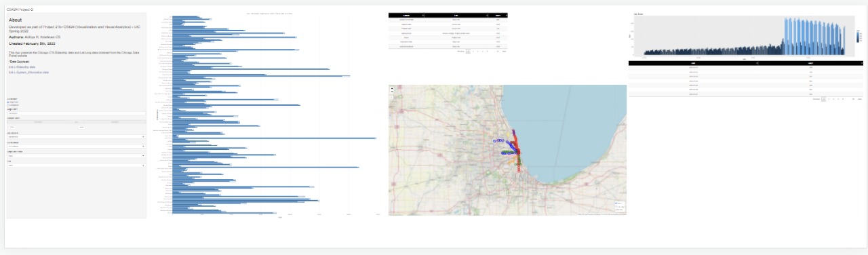Image resolution: width=868 pixels, height=255 pixels.
Task: Open the first dropdown below the Prev/Next buttons
Action: (x=77, y=136)
